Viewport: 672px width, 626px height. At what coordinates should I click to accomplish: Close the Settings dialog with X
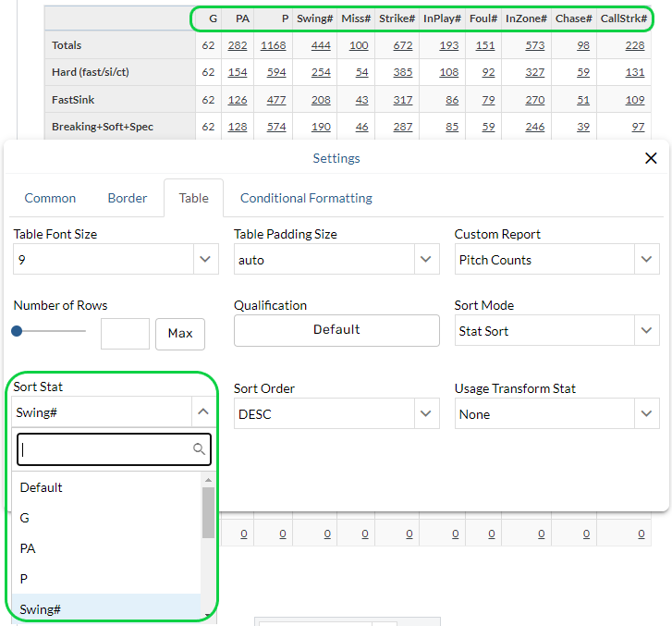pos(651,158)
